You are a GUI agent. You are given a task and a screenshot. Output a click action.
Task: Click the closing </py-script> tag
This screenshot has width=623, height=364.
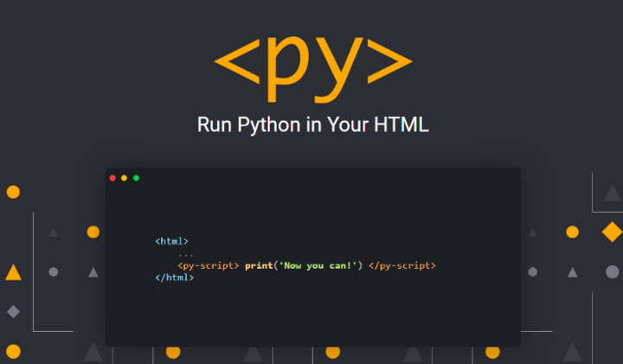click(402, 265)
